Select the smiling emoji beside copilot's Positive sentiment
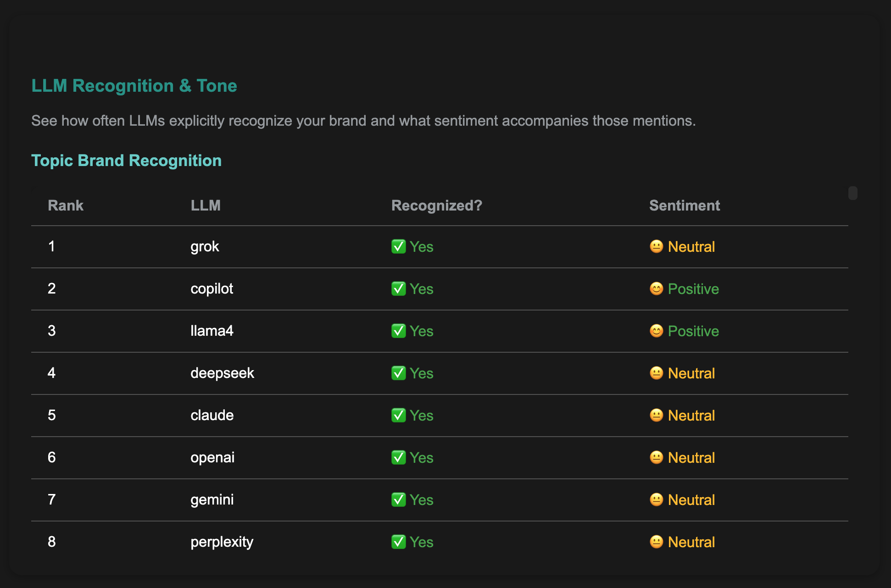Image resolution: width=891 pixels, height=588 pixels. tap(656, 288)
